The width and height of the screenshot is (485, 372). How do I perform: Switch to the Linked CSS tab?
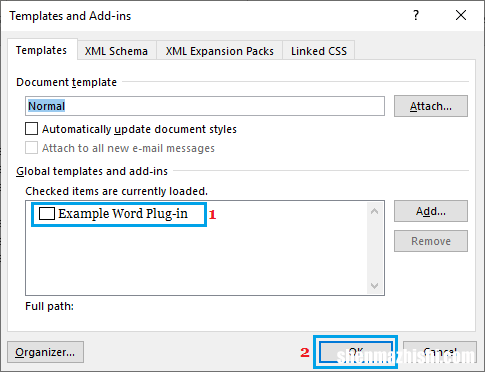[x=319, y=51]
